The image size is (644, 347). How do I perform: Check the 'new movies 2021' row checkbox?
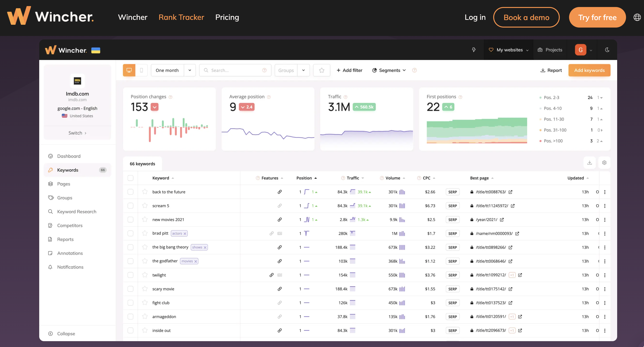[x=130, y=220]
